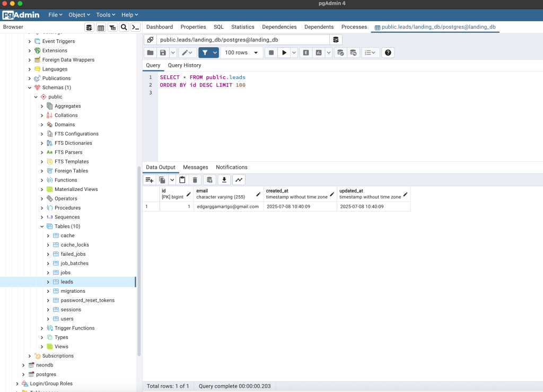Click the Save File icon
Screen dimensions: 543x392
163,53
